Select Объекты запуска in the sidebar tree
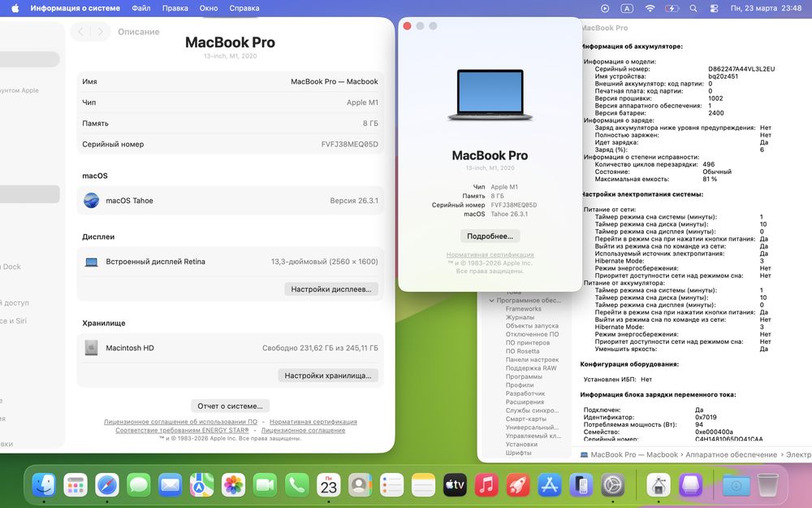 tap(532, 326)
